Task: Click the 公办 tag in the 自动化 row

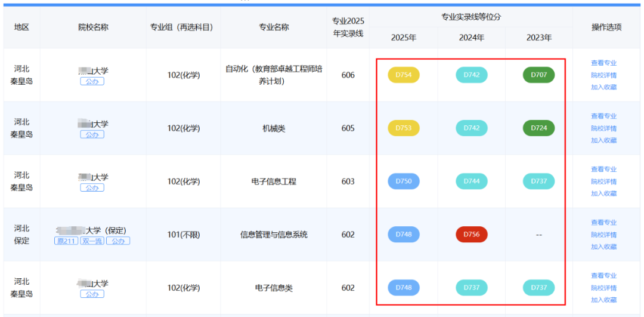Action: click(92, 81)
